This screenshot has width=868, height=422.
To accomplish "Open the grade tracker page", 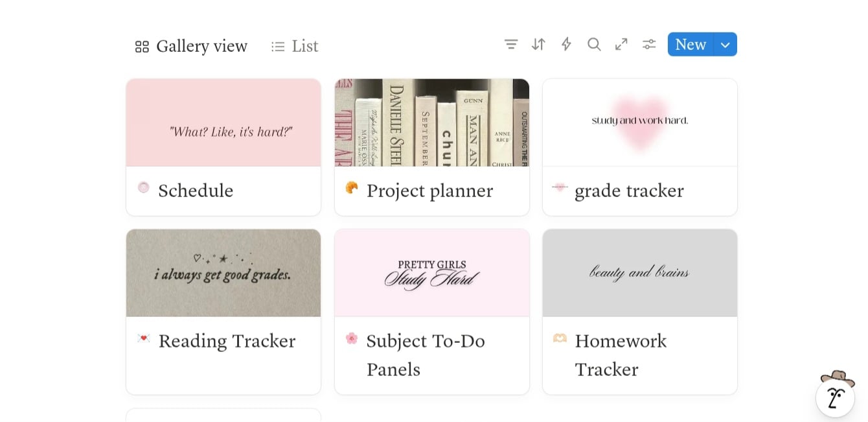I will point(629,191).
